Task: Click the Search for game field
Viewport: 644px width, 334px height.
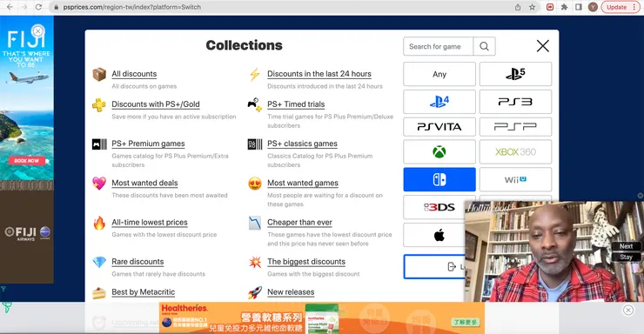Action: click(x=439, y=46)
